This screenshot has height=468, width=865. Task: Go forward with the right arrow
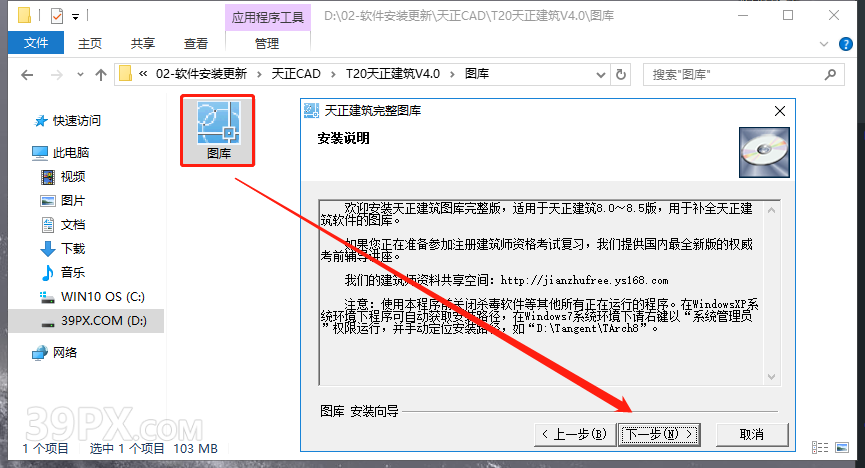[x=56, y=75]
